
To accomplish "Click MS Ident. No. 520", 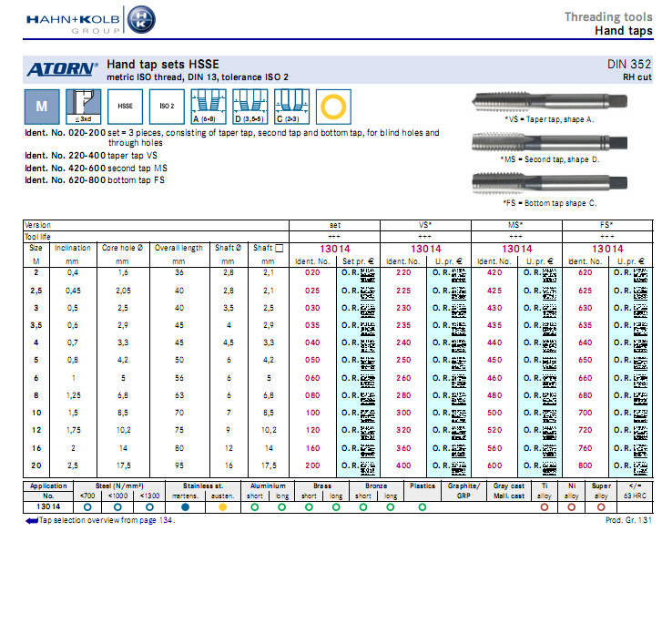I will pos(494,430).
